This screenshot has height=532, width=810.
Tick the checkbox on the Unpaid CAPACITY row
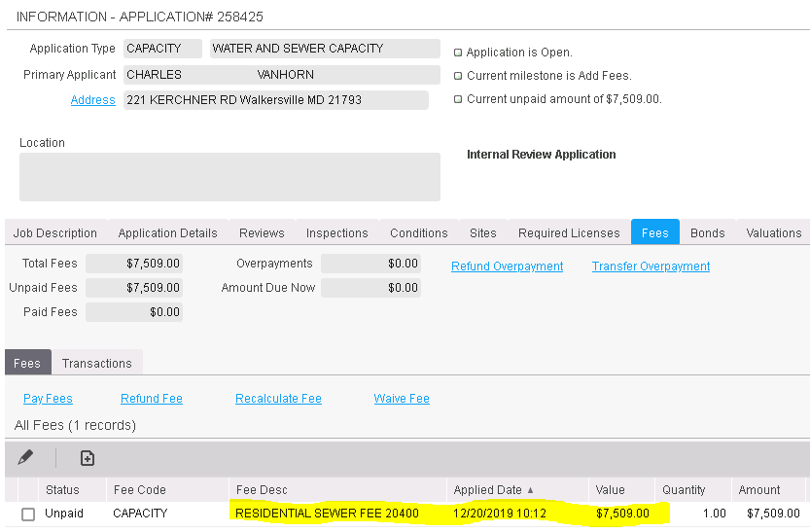28,514
